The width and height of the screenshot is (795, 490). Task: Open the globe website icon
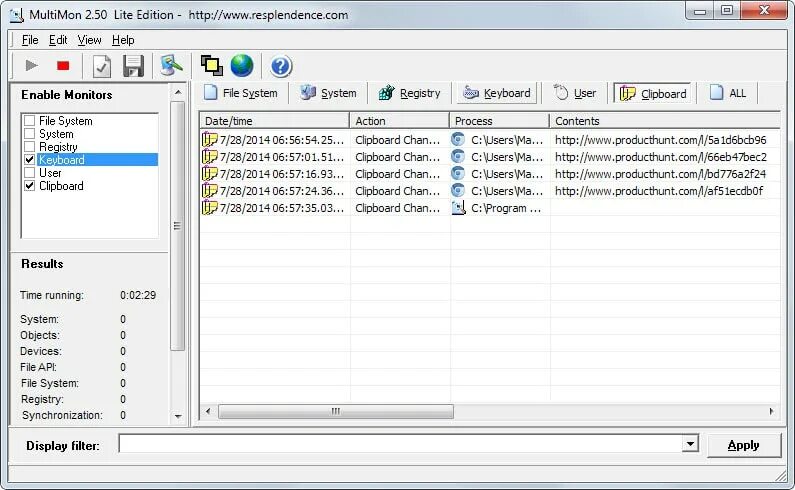point(242,65)
